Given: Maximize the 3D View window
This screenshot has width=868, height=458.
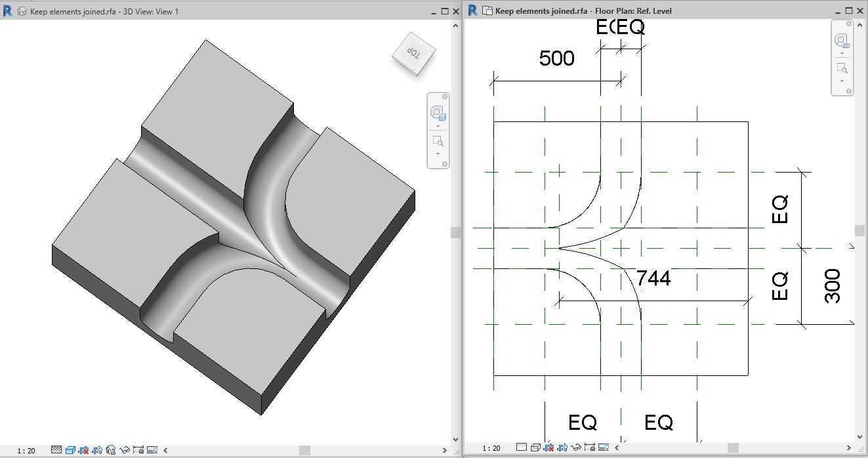Looking at the screenshot, I should click(445, 11).
